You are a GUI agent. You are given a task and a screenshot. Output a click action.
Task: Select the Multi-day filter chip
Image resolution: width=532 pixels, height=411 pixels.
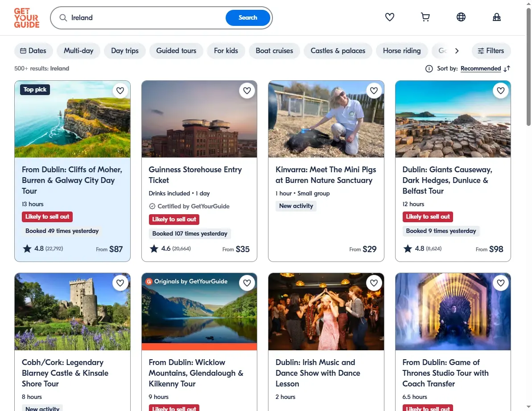click(x=78, y=50)
